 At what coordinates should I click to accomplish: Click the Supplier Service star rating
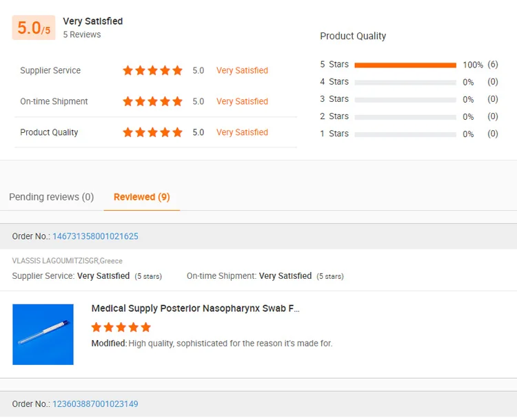pyautogui.click(x=152, y=70)
